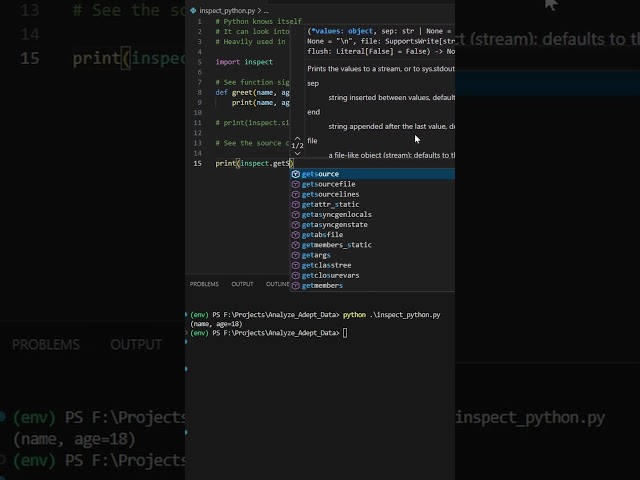Place cursor on line 5 import inspect
This screenshot has width=640, height=480.
[x=244, y=62]
